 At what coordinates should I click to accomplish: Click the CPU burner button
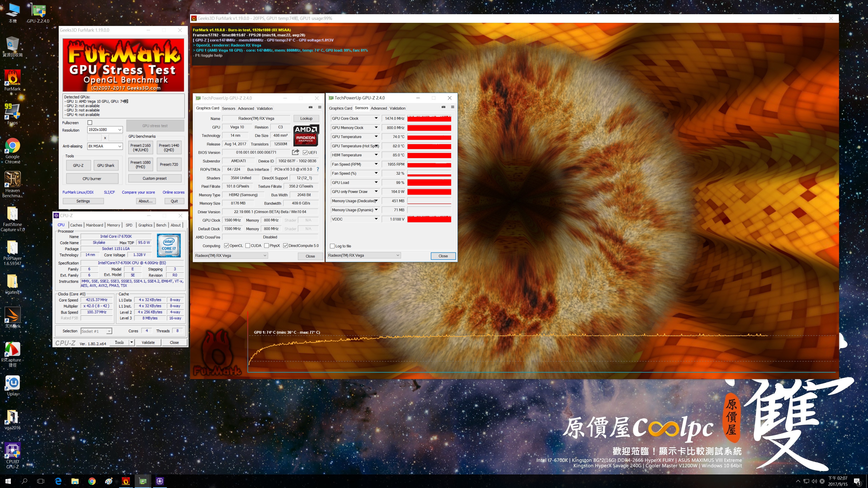coord(92,178)
